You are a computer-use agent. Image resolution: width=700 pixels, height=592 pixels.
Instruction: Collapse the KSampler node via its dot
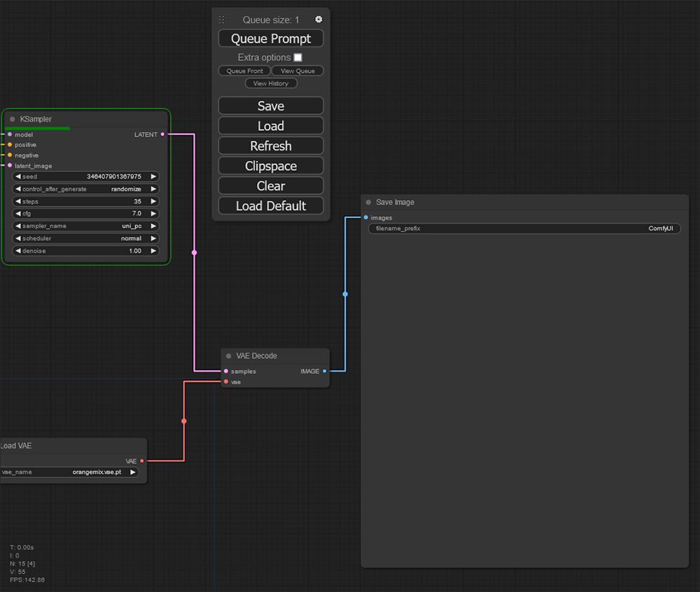point(13,120)
